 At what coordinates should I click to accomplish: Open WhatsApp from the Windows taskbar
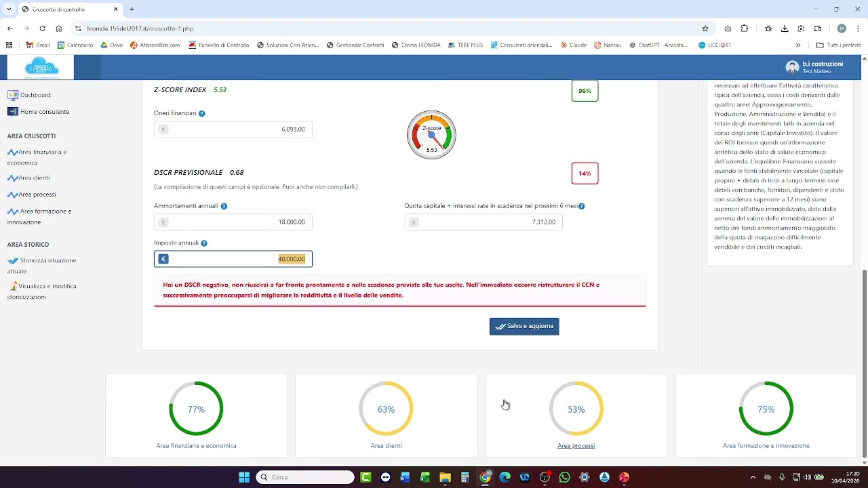564,477
